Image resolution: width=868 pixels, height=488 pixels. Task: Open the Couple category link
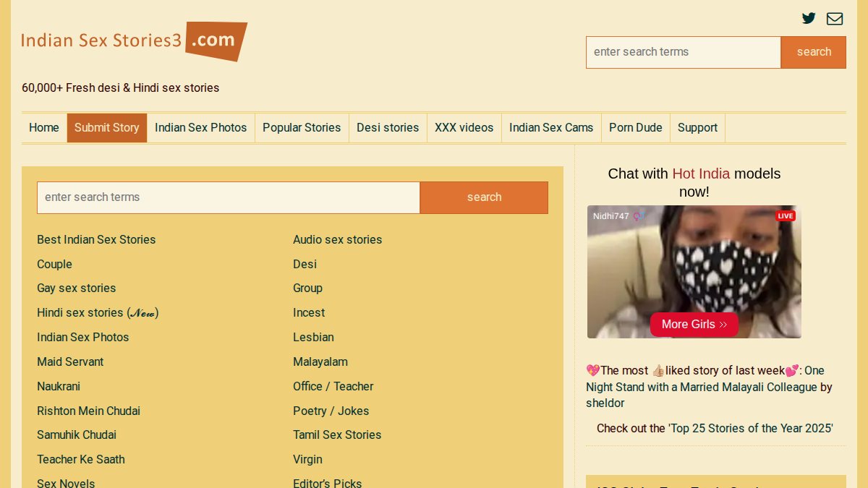coord(55,265)
